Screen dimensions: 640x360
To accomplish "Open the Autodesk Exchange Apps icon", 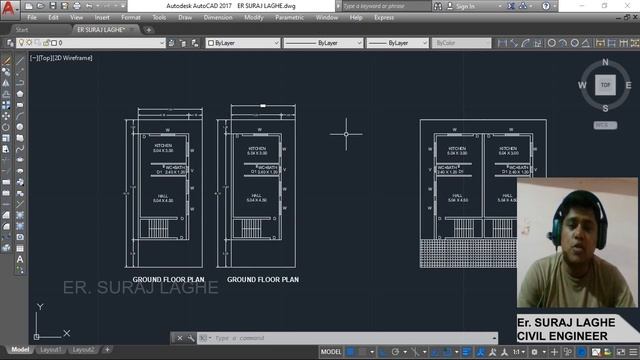I will tap(511, 6).
